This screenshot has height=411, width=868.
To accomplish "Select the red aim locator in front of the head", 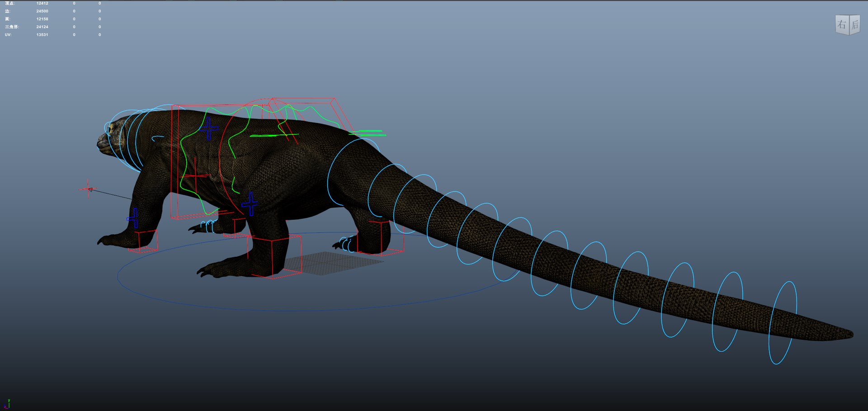I will coord(88,189).
